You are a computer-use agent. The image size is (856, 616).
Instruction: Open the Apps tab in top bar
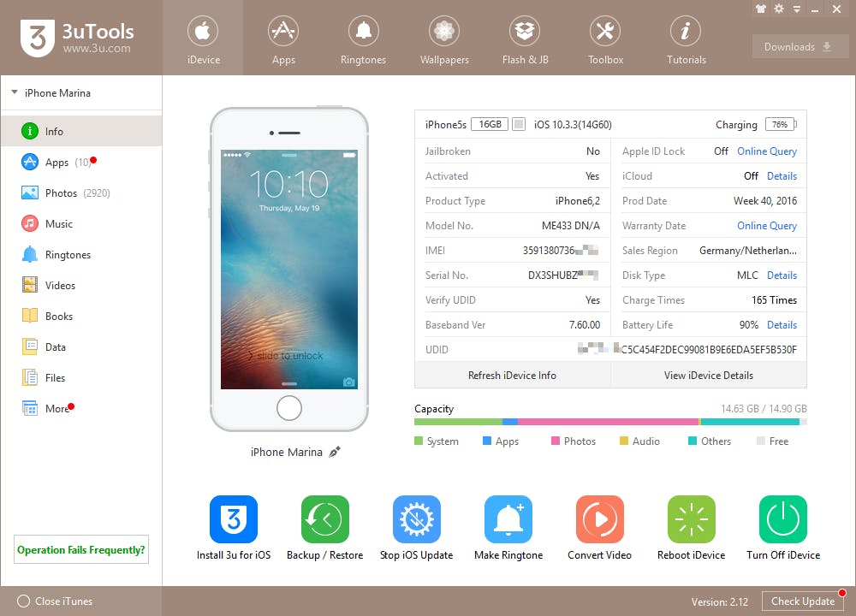[x=283, y=38]
